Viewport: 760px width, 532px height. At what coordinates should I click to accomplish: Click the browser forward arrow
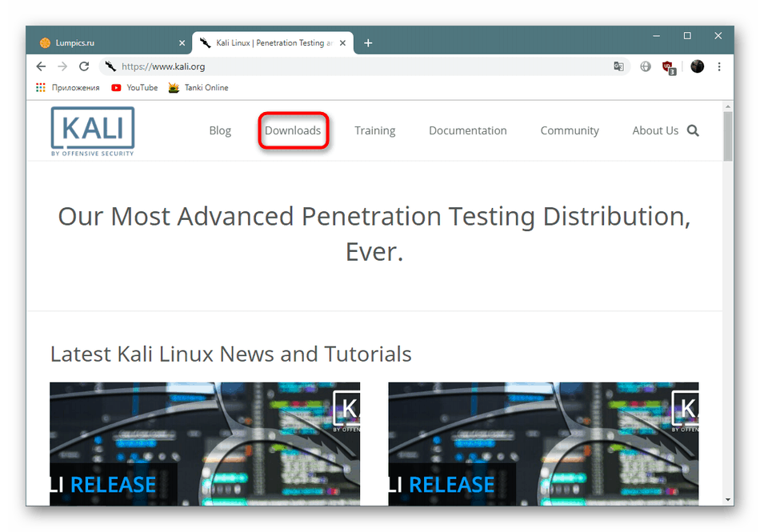[62, 66]
